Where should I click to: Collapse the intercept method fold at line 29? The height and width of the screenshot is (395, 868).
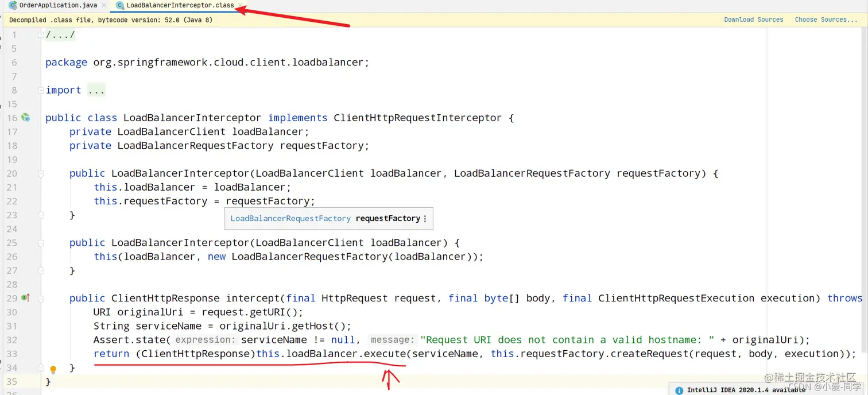click(x=40, y=298)
